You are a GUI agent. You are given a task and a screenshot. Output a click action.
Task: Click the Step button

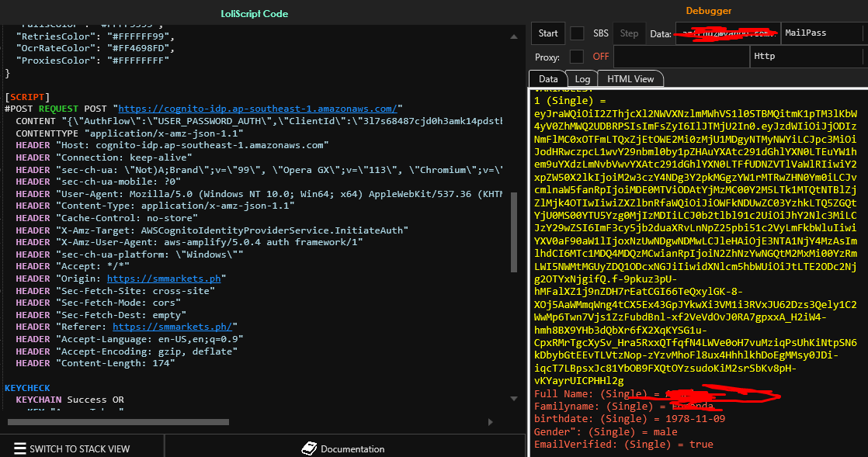pos(629,33)
